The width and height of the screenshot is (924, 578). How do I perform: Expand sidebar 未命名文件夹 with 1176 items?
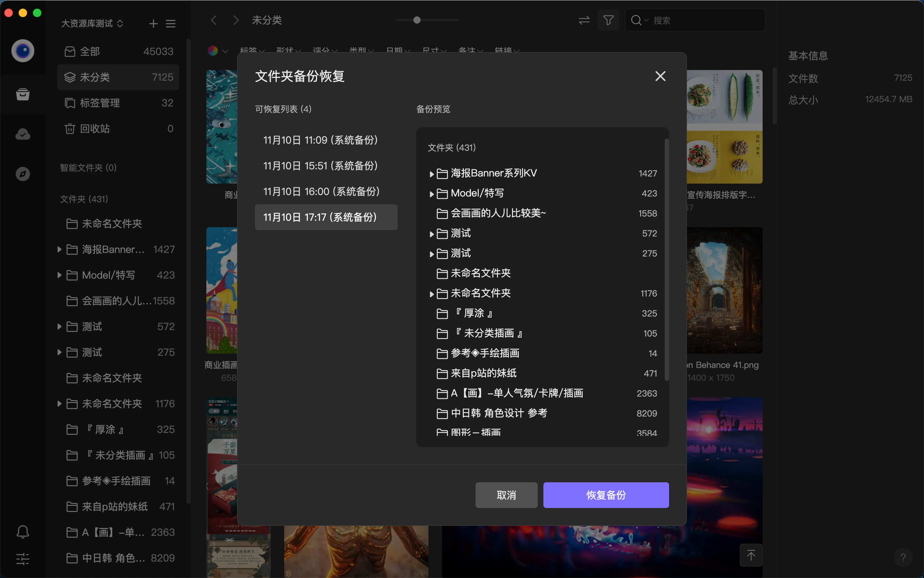point(59,404)
